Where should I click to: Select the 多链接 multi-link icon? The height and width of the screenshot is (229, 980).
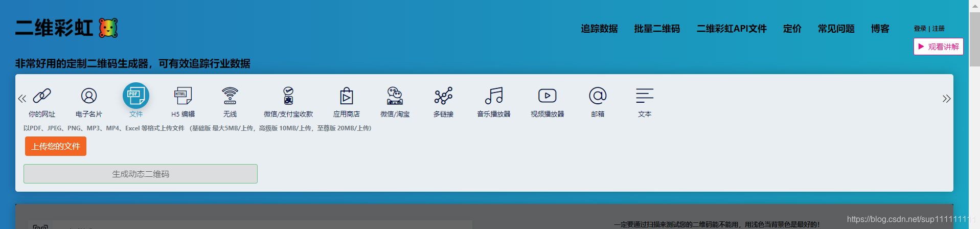(x=443, y=96)
